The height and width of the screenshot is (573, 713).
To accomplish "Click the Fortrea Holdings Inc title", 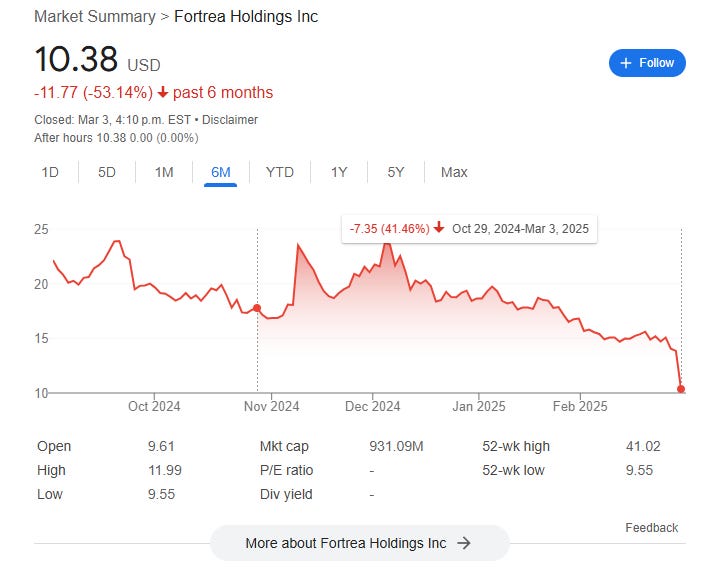I will coord(246,16).
